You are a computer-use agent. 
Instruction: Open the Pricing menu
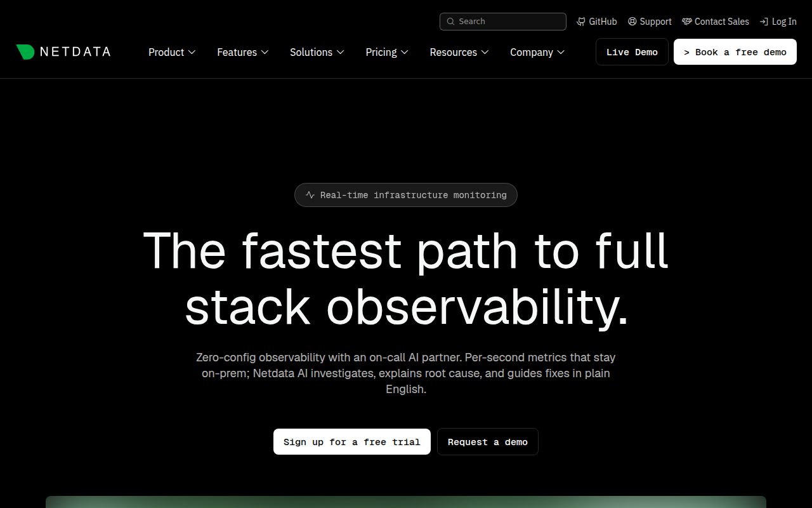click(x=387, y=52)
